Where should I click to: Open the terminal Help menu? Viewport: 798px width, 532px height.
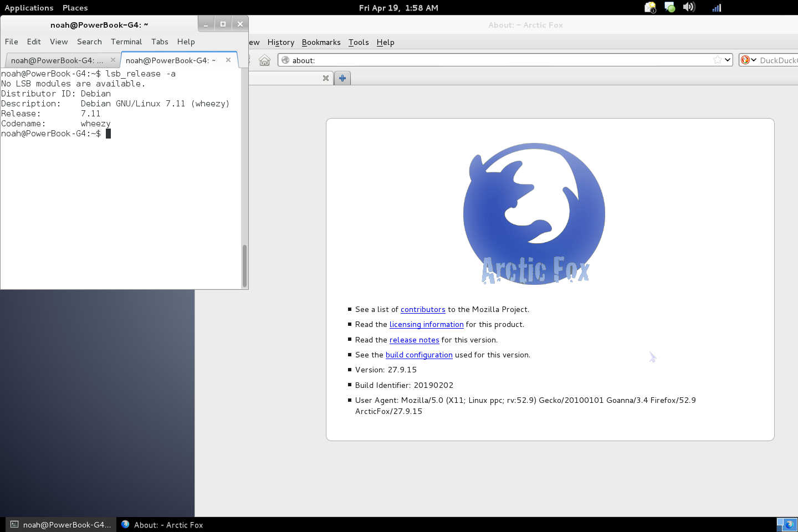pos(186,42)
